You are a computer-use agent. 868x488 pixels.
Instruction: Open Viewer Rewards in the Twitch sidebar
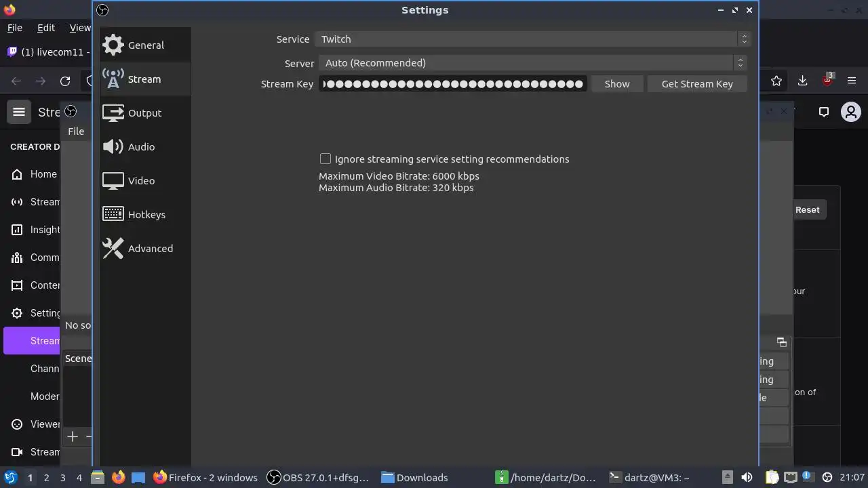click(x=34, y=424)
